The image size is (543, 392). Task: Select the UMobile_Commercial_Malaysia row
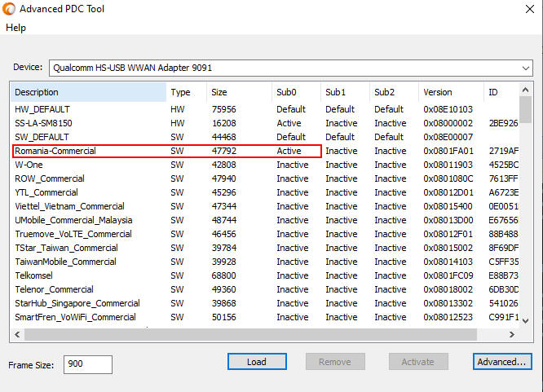[x=265, y=220]
